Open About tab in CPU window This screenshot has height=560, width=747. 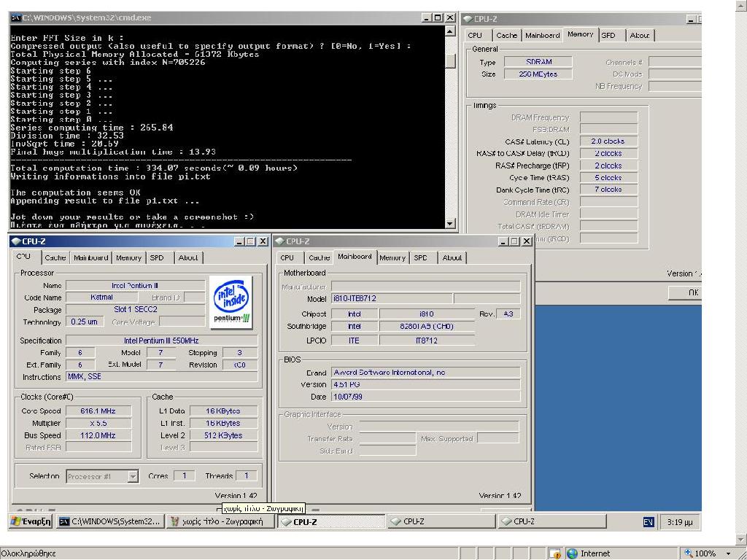tap(188, 257)
